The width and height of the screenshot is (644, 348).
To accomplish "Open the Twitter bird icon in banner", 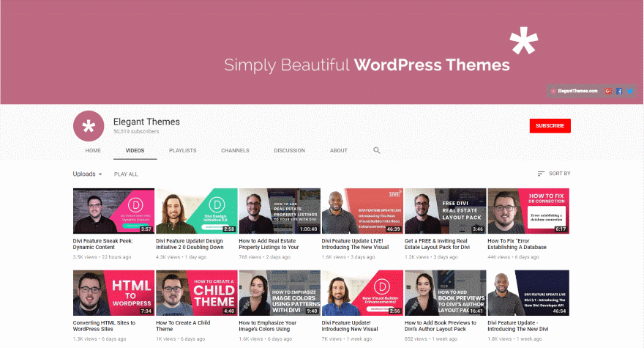I will 630,91.
